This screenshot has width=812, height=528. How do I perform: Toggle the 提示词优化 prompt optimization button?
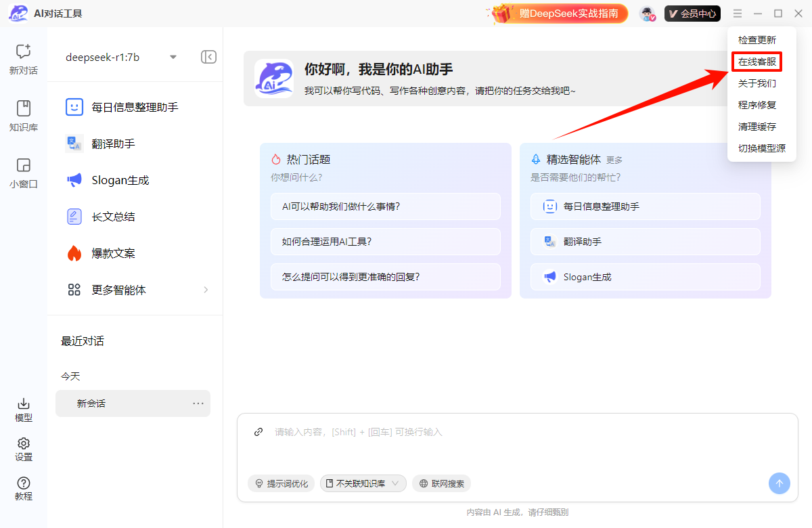coord(281,483)
